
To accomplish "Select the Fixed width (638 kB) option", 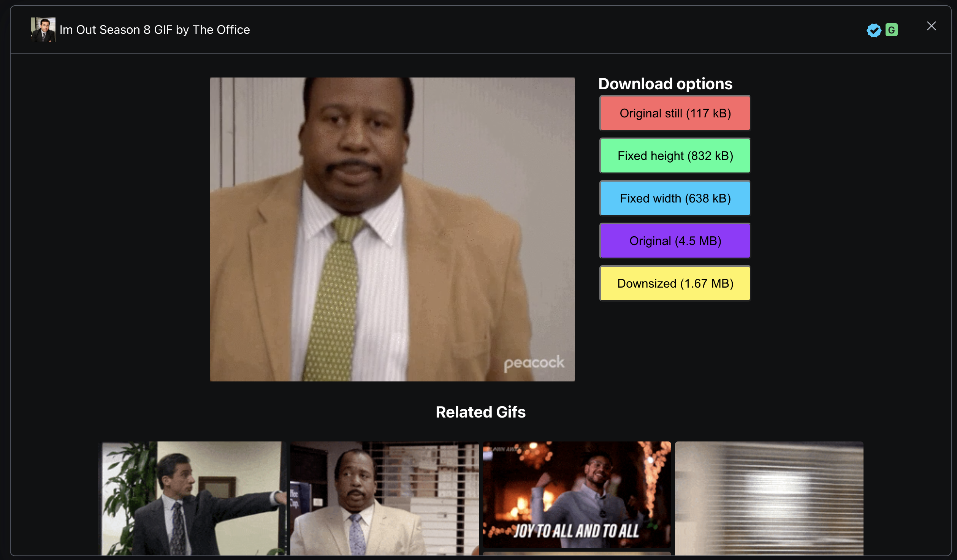I will click(x=675, y=198).
